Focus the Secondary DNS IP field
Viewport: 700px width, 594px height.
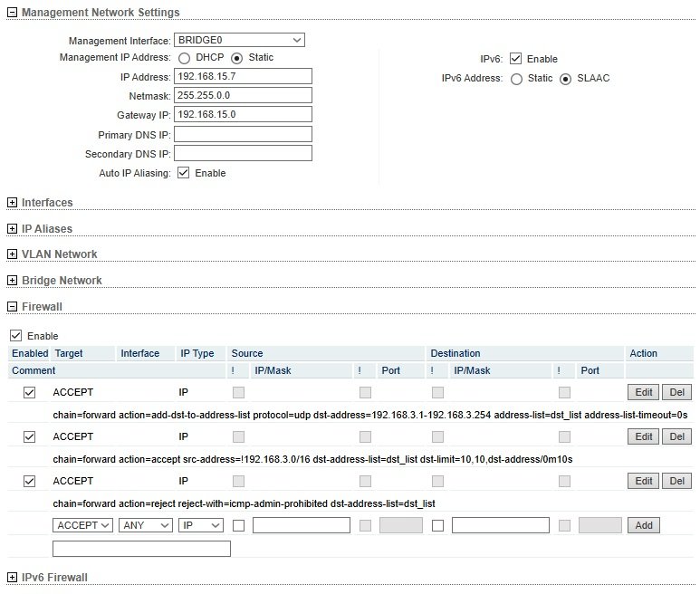click(243, 153)
